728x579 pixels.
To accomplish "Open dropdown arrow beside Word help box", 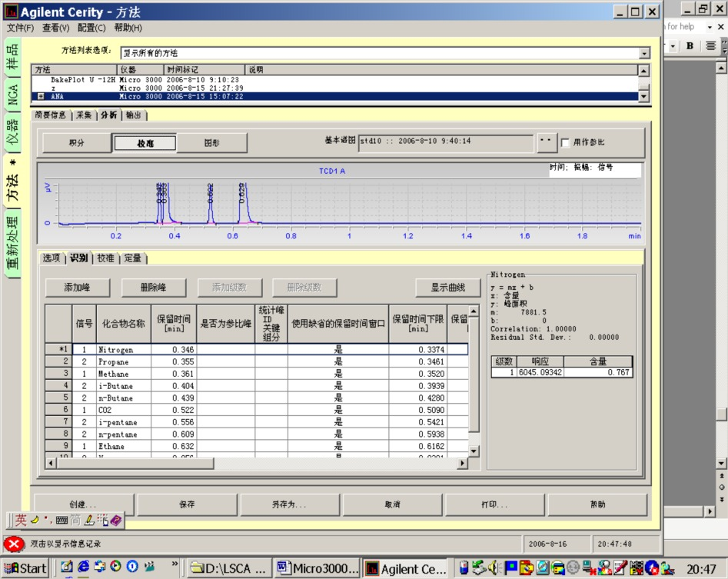I will point(710,27).
